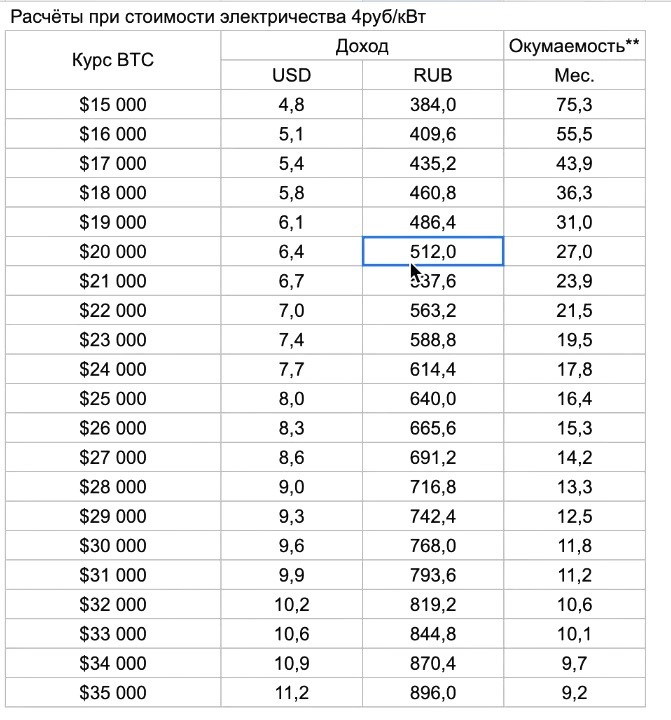Click the $25 000 rate cell
This screenshot has width=671, height=720.
(x=113, y=398)
